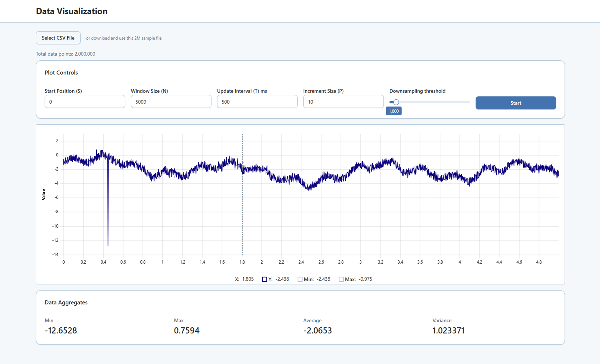Click the Select CSV File button

pyautogui.click(x=58, y=38)
